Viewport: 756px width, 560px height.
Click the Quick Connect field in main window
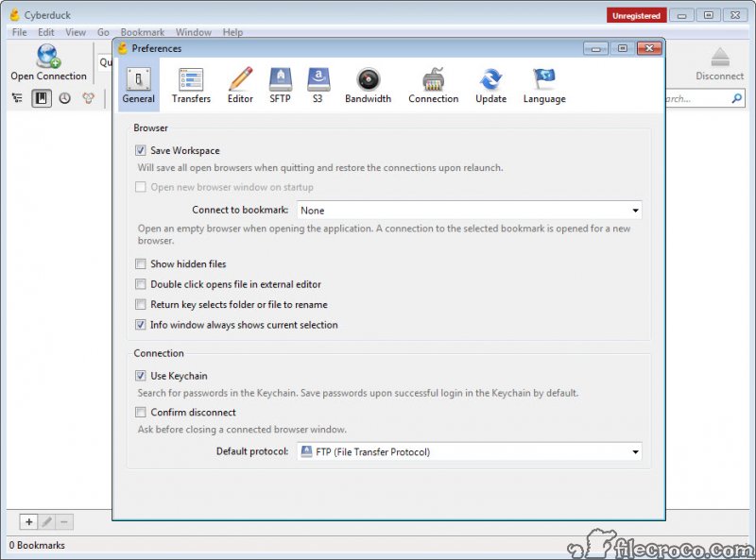(105, 62)
